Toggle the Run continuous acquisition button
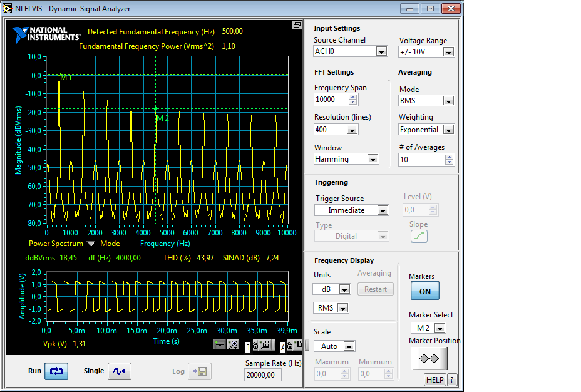Viewport: 581px width, 392px height. point(56,371)
